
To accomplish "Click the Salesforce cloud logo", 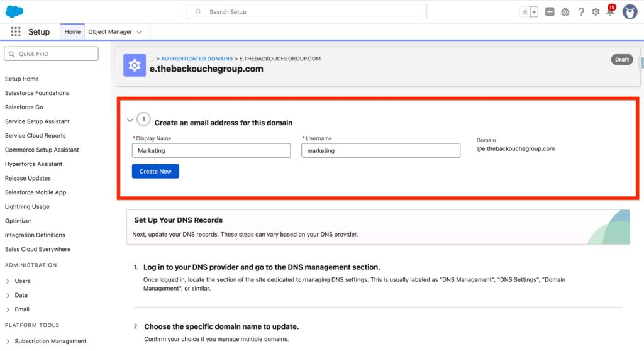I will pos(14,11).
